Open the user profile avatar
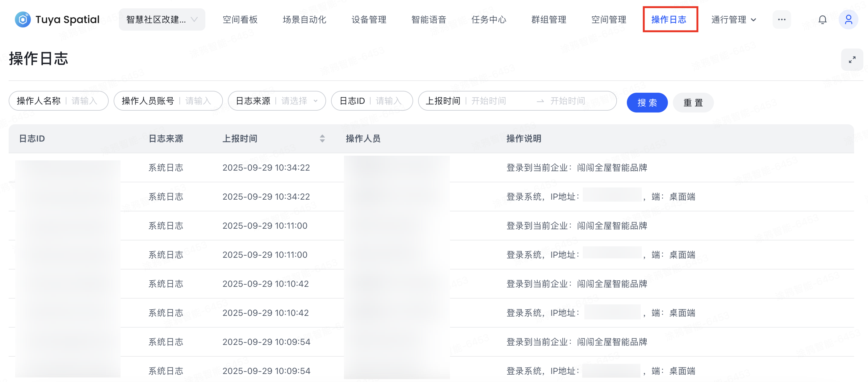Viewport: 868px width, 382px height. tap(848, 20)
